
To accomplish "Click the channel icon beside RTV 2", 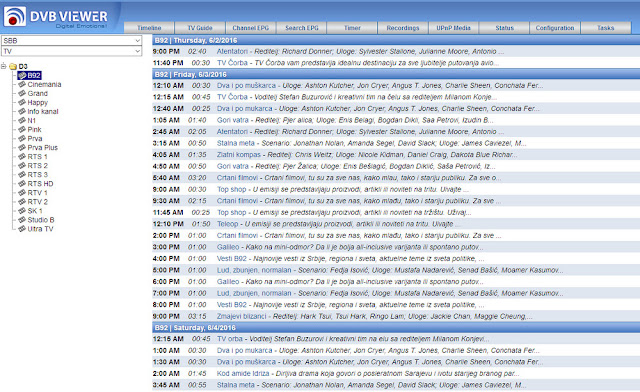I will [x=22, y=201].
